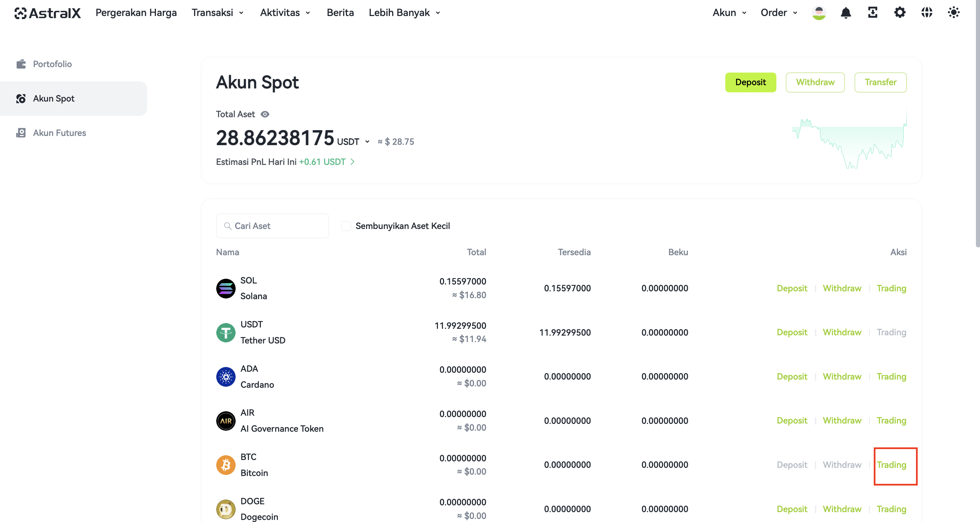
Task: Open Pergerakan Harga page
Action: click(136, 13)
